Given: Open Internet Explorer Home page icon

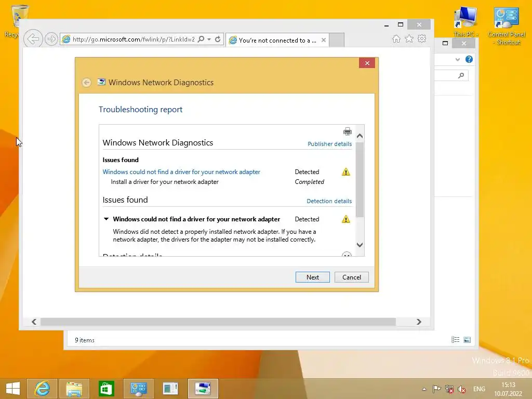Looking at the screenshot, I should point(396,38).
